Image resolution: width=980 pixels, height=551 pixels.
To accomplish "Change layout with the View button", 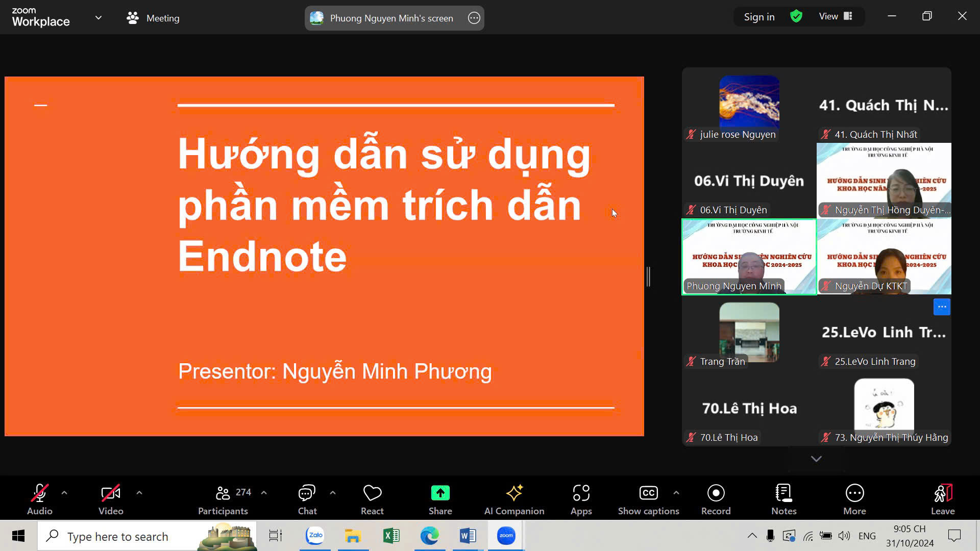I will (x=836, y=16).
